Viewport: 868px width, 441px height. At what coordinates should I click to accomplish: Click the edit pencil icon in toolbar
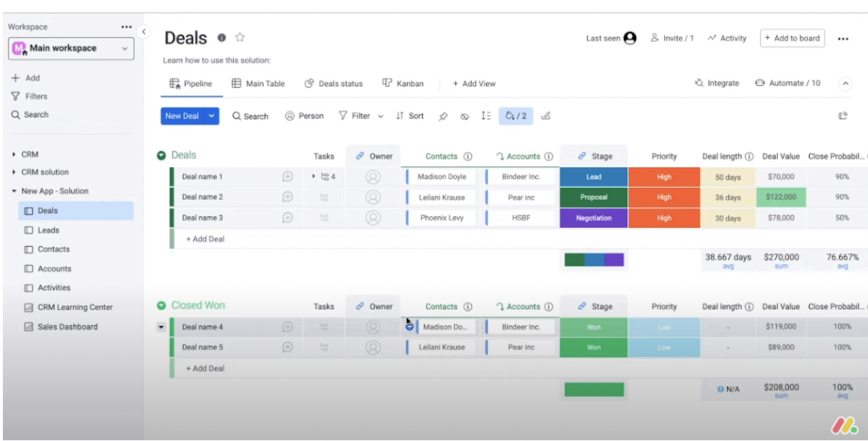[546, 116]
